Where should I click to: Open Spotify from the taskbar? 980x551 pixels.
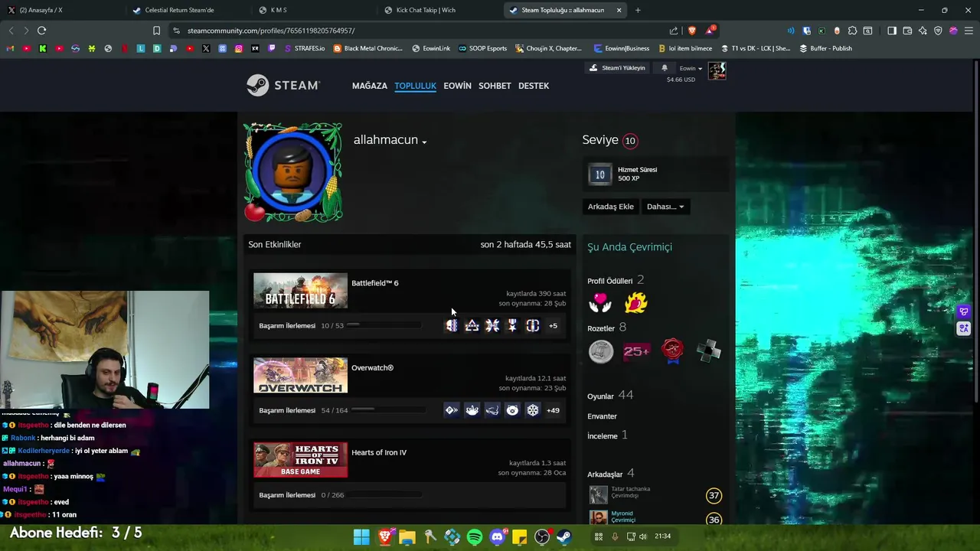click(x=474, y=537)
